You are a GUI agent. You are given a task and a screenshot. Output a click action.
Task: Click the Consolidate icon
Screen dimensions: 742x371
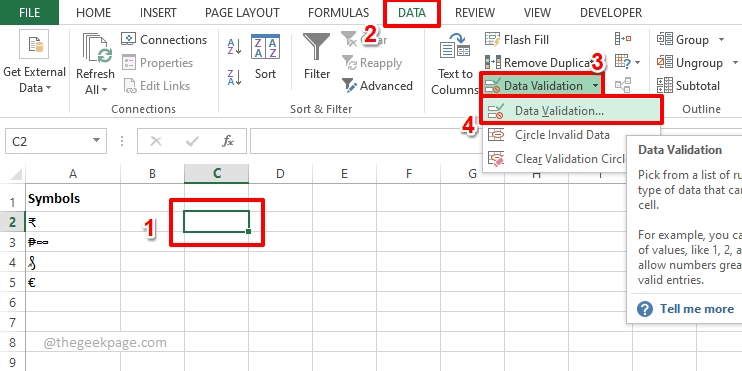tap(623, 39)
